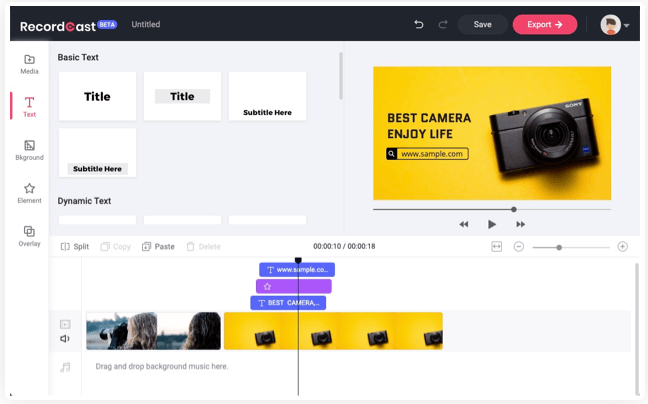Screen dimensions: 648x404
Task: Click the Save button
Action: [482, 24]
